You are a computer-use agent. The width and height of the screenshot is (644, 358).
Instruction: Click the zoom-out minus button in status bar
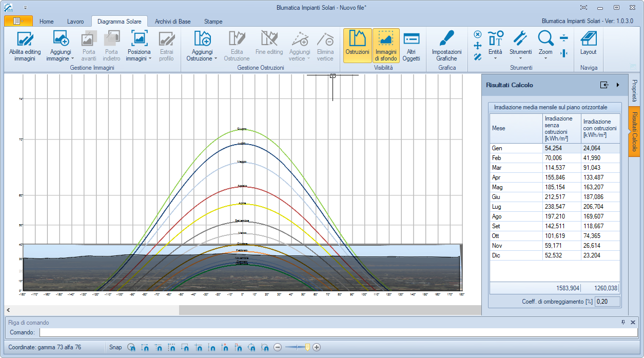278,347
